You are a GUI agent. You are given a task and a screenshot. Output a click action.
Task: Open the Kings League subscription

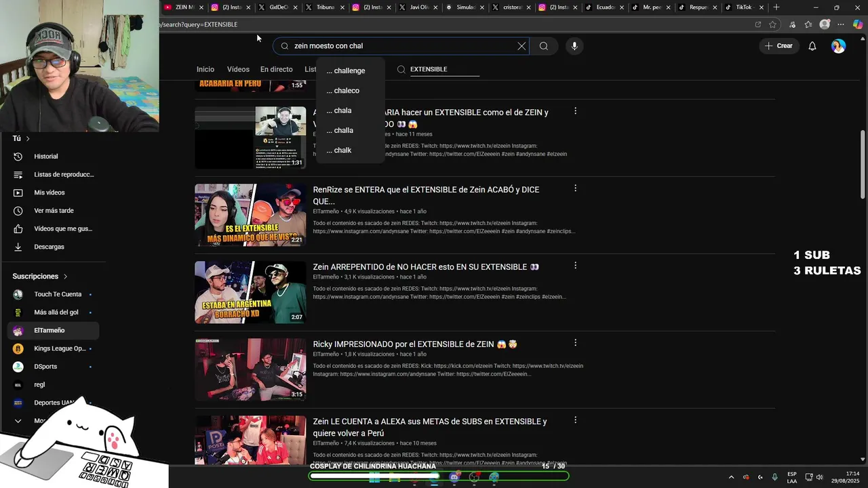(x=53, y=348)
